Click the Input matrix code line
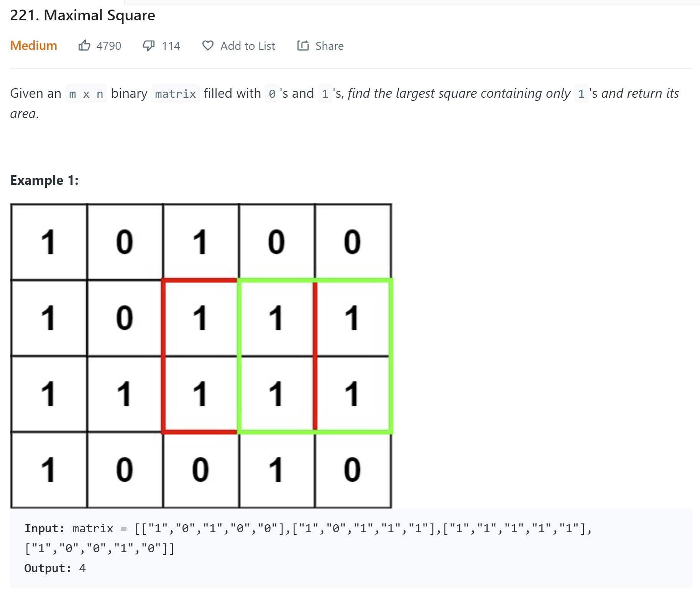The height and width of the screenshot is (594, 700). pyautogui.click(x=308, y=538)
